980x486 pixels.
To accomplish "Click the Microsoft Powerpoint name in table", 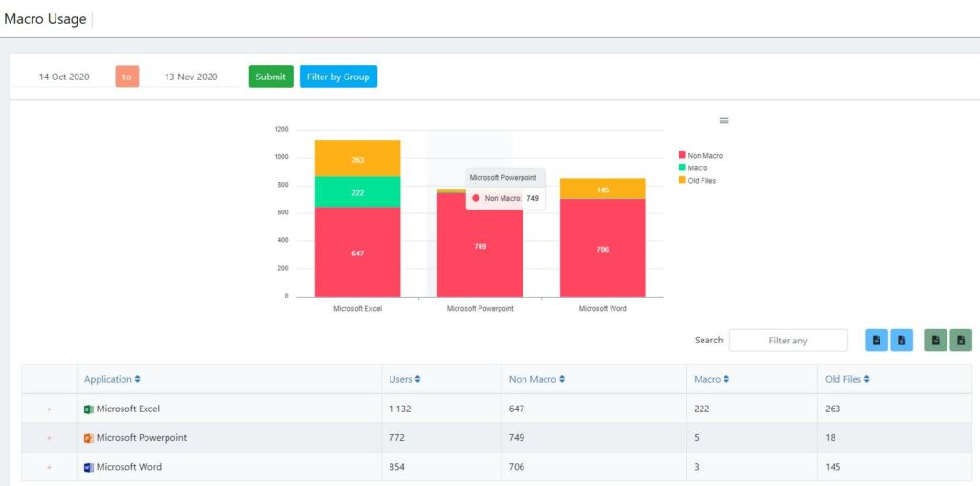I will 142,438.
